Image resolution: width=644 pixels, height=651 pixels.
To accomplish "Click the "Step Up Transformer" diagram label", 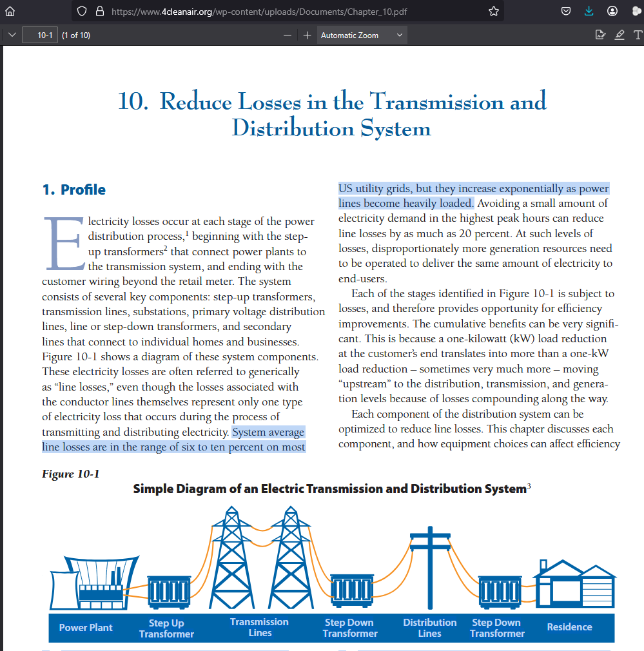I will (166, 628).
